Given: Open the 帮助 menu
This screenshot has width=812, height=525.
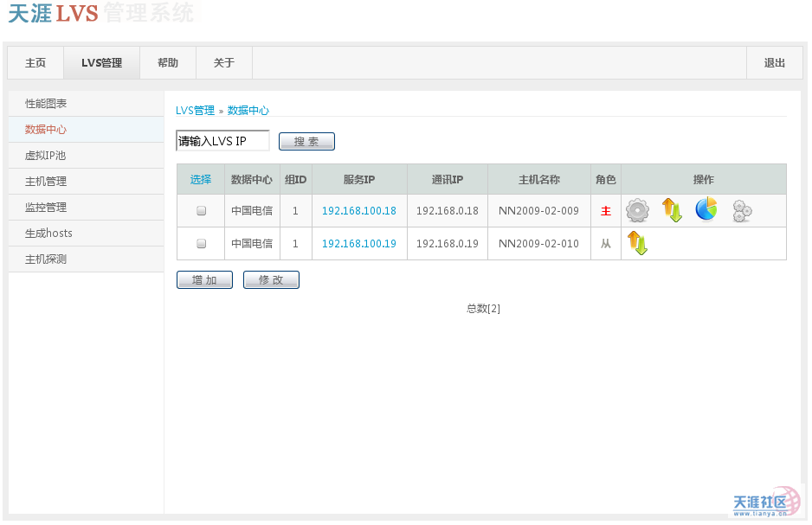Looking at the screenshot, I should (x=168, y=63).
